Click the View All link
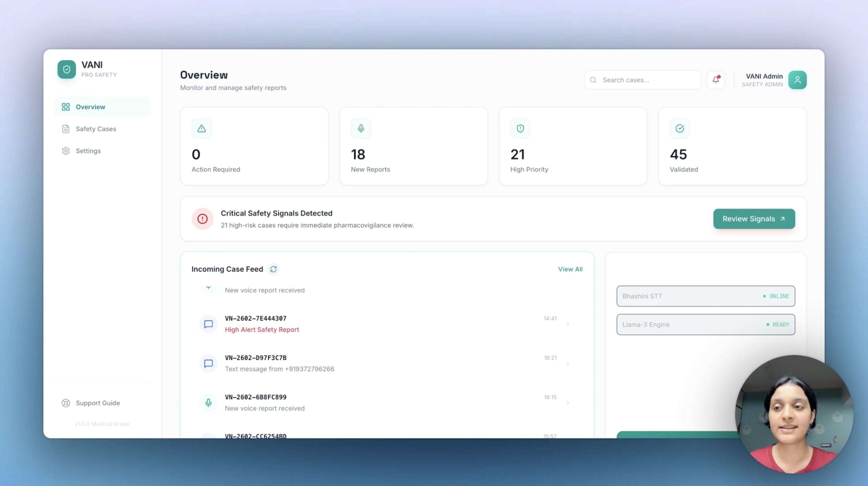This screenshot has width=868, height=486. [570, 269]
